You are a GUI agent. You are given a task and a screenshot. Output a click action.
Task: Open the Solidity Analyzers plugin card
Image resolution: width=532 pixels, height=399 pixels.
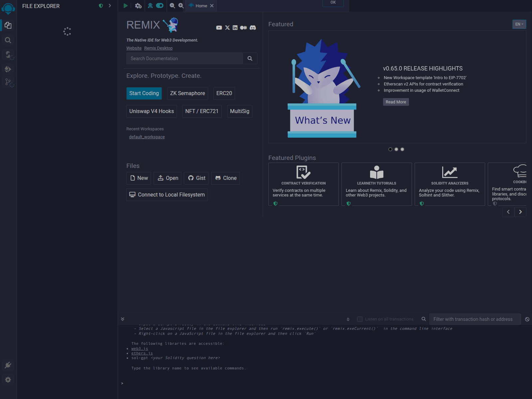pyautogui.click(x=450, y=184)
